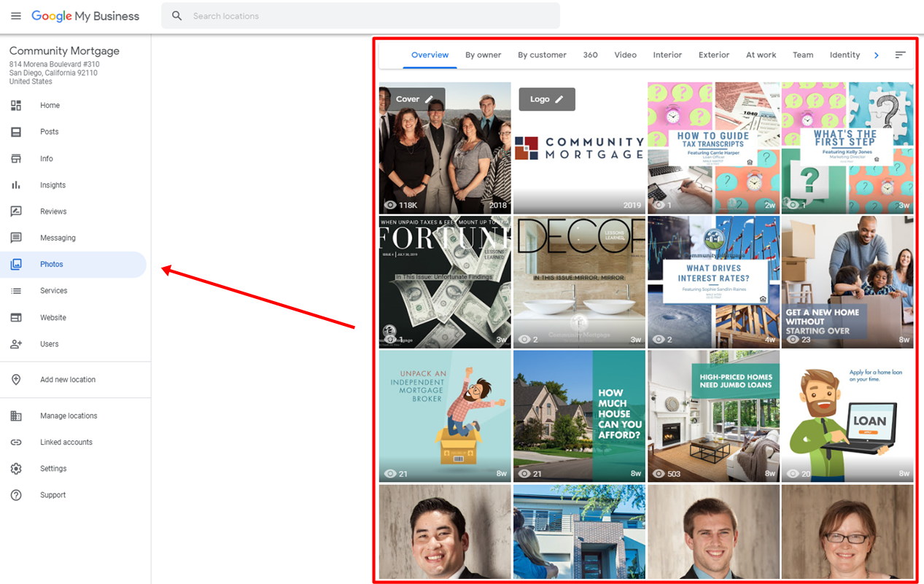Click the pencil icon on Logo button
The image size is (924, 584).
coord(559,99)
